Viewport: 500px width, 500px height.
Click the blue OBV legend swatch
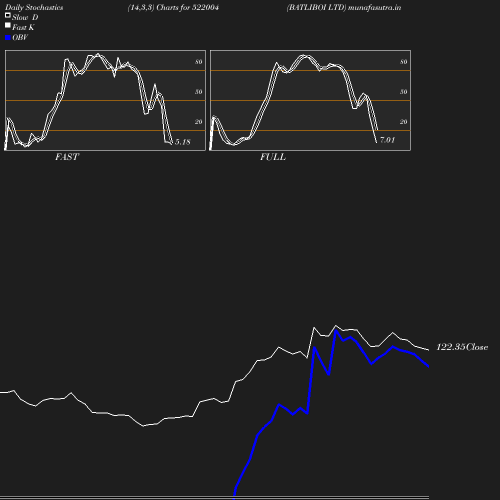click(8, 38)
